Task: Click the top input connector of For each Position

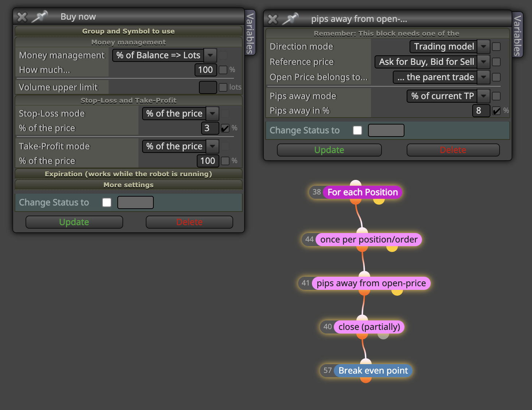Action: click(x=356, y=183)
